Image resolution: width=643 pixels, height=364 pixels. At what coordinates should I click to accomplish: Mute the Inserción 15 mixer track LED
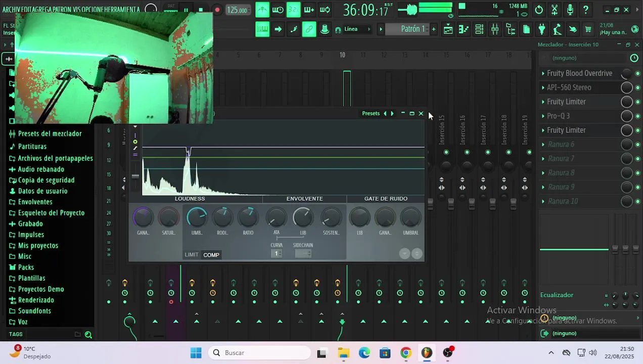point(446,152)
